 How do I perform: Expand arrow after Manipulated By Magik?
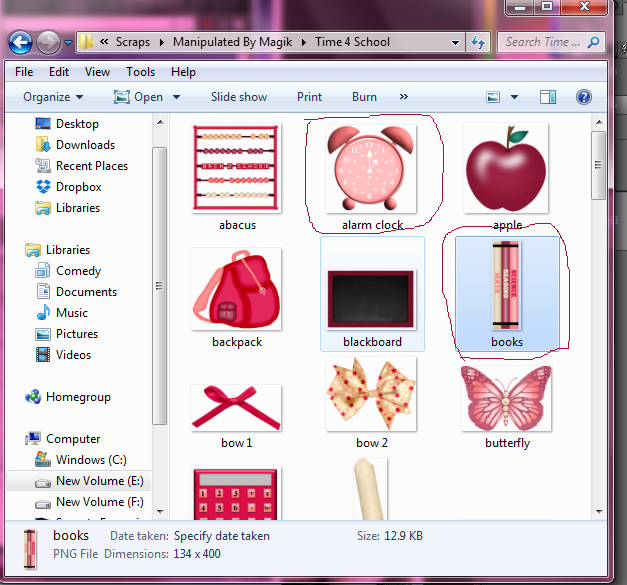click(x=304, y=42)
